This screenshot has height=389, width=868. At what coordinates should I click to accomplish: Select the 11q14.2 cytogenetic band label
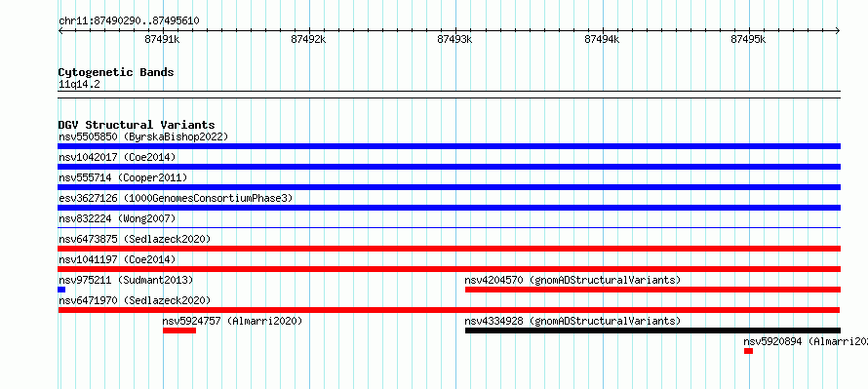[79, 85]
